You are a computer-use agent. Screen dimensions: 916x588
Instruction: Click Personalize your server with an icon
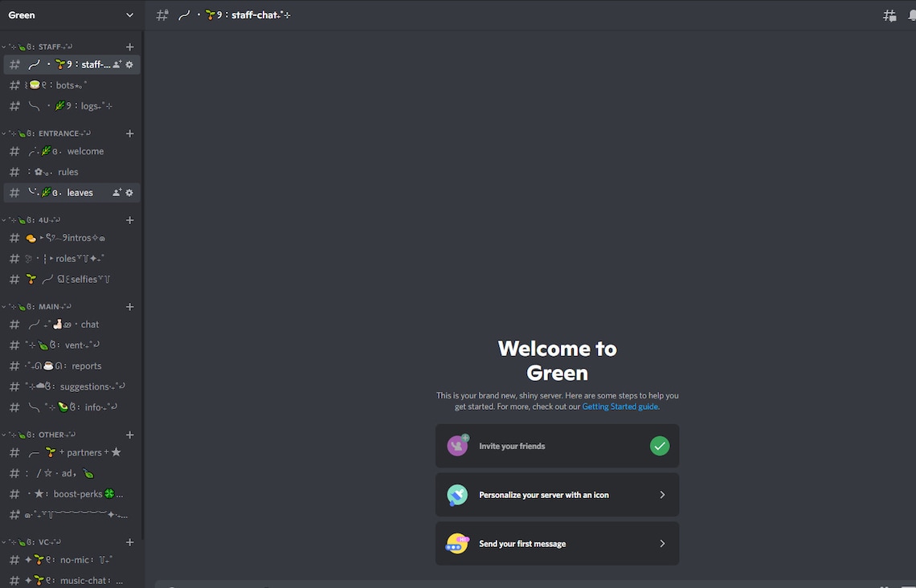558,495
